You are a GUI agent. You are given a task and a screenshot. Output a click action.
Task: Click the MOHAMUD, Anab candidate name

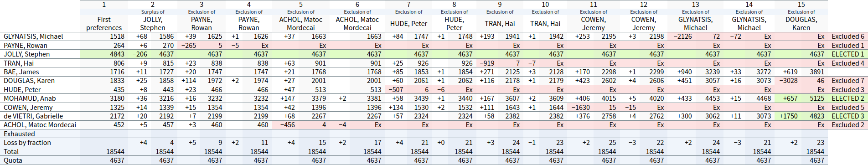tap(30, 98)
